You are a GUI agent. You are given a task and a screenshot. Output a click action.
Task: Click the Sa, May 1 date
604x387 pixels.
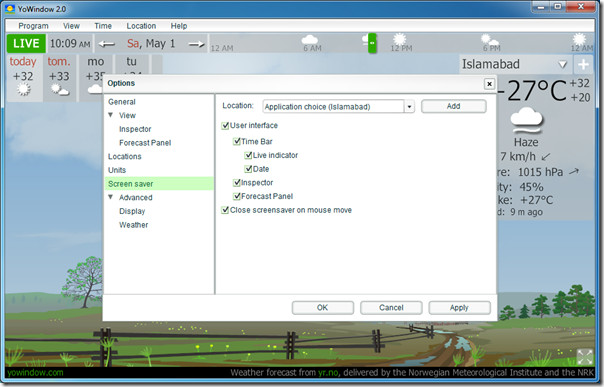click(151, 44)
